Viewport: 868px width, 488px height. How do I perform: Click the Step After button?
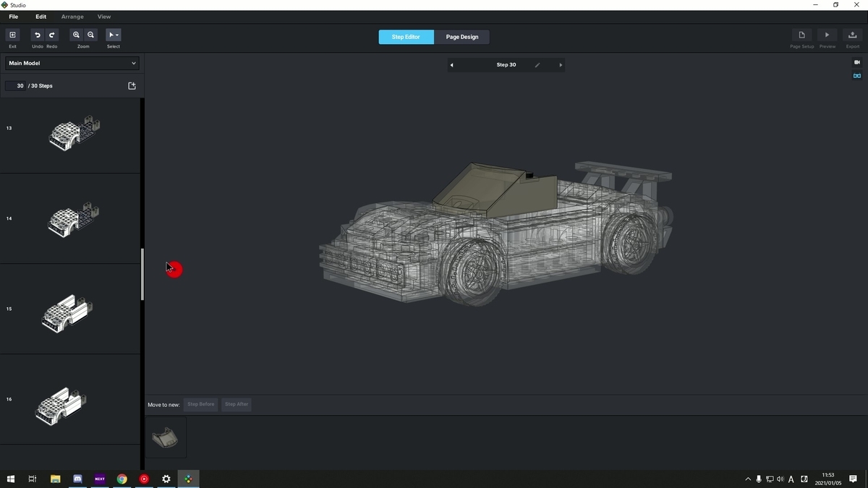(x=237, y=404)
